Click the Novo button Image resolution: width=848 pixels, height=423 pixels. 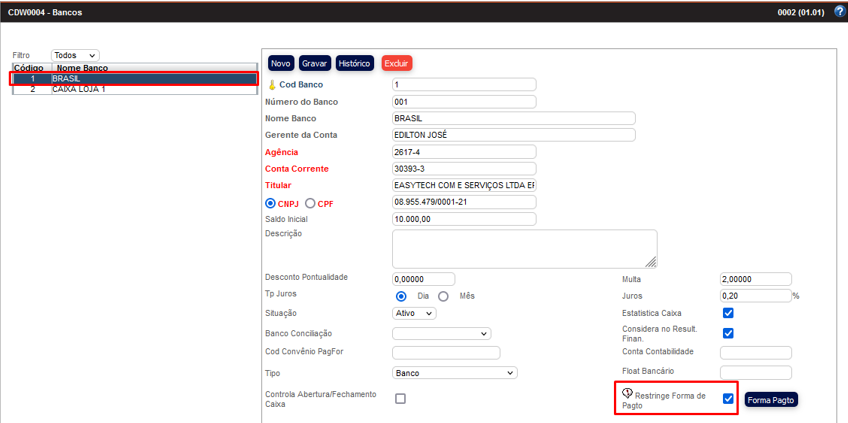click(x=281, y=63)
